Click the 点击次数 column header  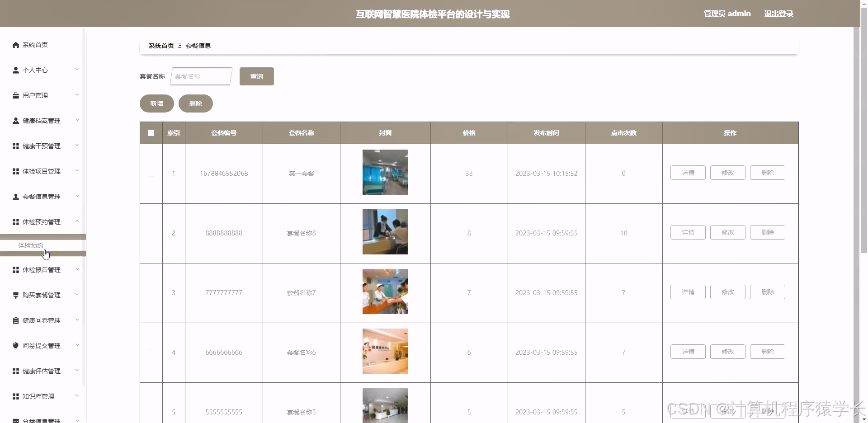point(623,133)
